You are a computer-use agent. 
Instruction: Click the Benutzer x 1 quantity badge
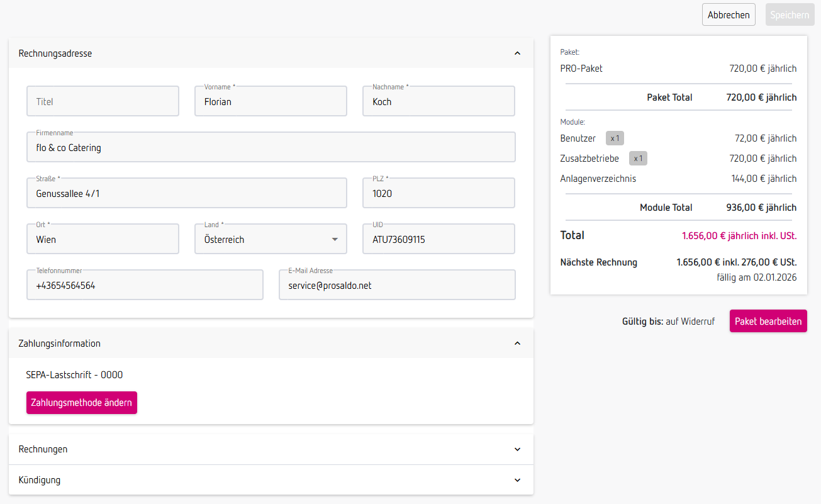pyautogui.click(x=615, y=138)
